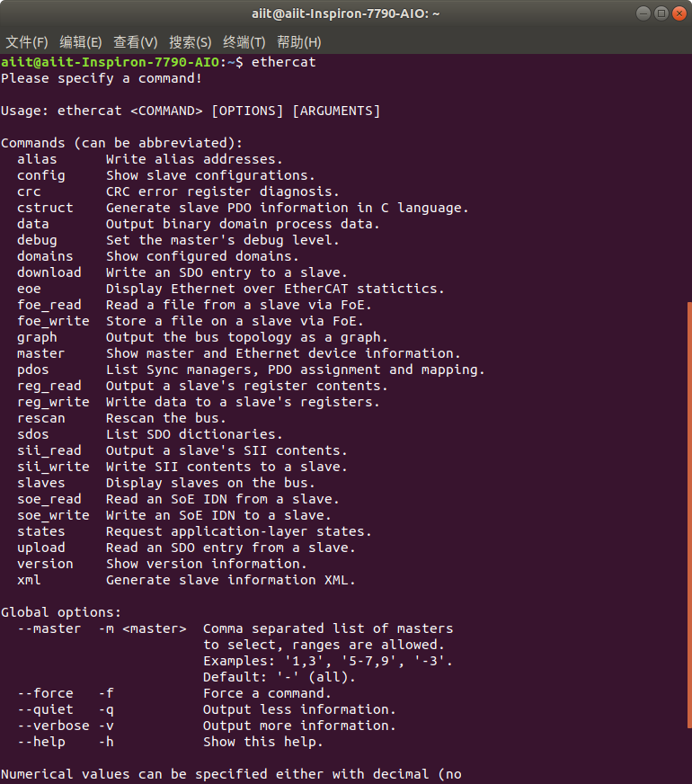Open the 终端(T) menu
Viewport: 692px width, 784px height.
point(244,42)
